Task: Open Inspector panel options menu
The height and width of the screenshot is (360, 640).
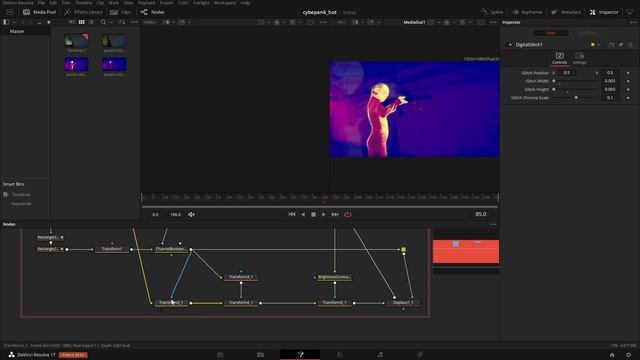Action: click(633, 22)
